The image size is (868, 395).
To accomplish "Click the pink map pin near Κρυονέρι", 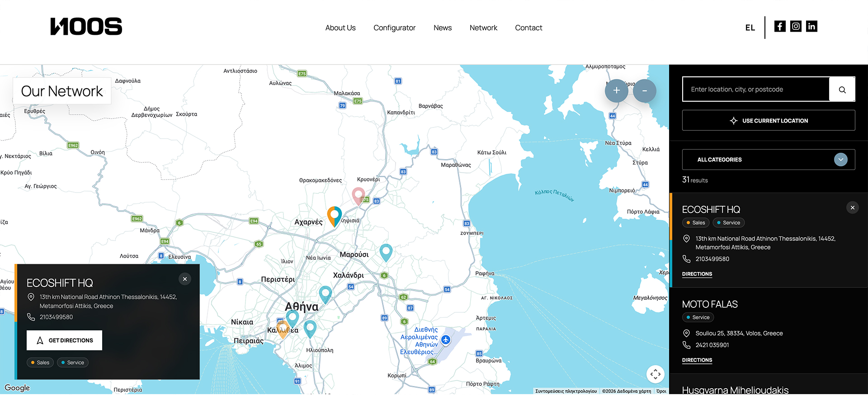I will pos(359,196).
